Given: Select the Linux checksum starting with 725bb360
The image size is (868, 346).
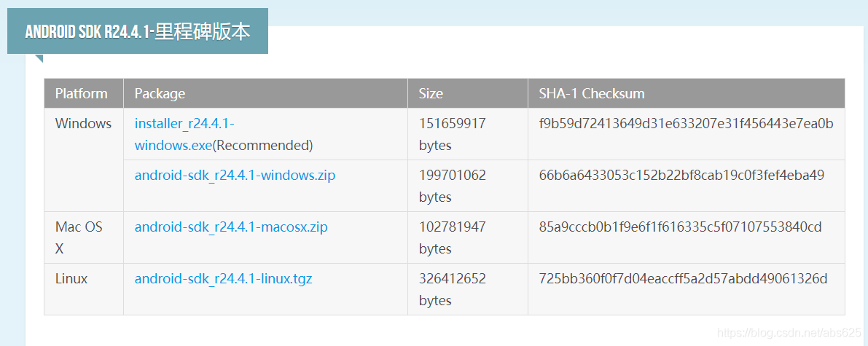Looking at the screenshot, I should [683, 279].
